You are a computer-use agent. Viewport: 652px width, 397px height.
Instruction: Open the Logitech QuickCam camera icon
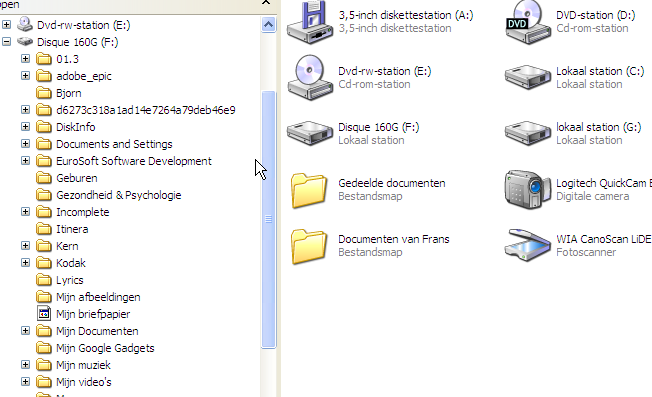click(528, 189)
